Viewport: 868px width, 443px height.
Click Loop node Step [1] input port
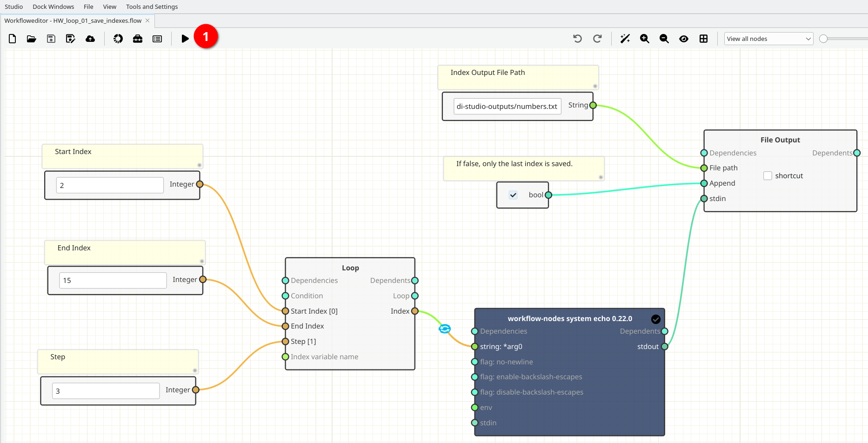tap(286, 342)
